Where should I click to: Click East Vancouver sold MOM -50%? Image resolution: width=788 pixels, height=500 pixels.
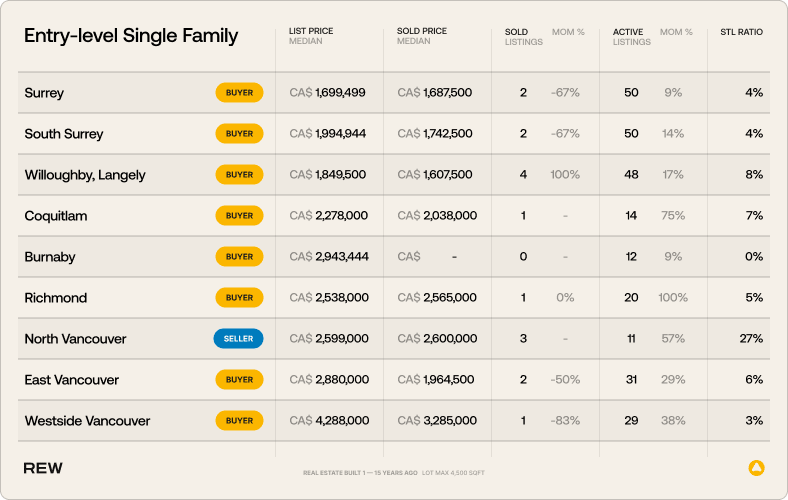[x=565, y=379]
